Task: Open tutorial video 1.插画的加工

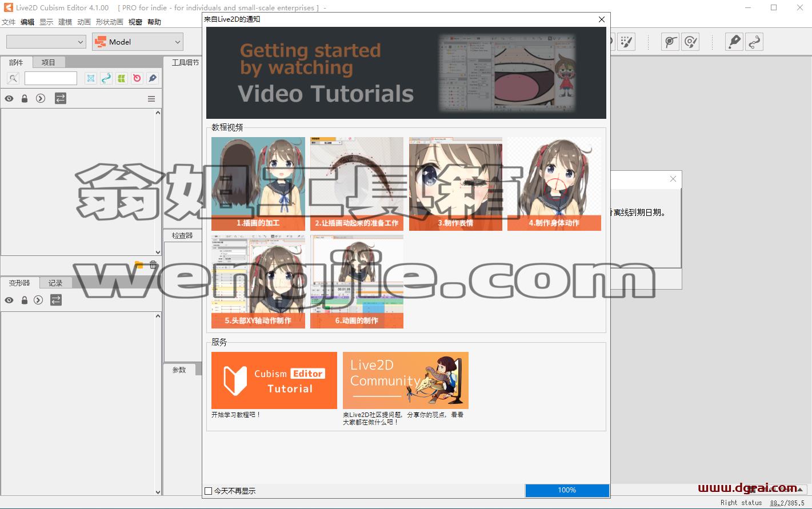Action: [258, 184]
